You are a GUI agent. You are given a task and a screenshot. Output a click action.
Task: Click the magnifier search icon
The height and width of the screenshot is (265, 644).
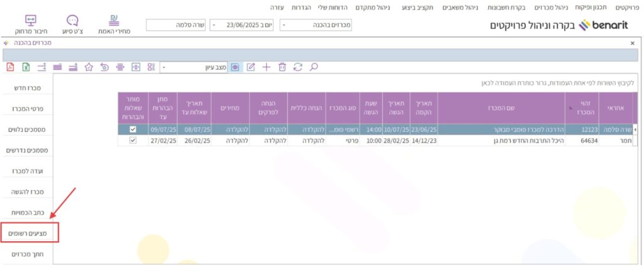(x=314, y=67)
